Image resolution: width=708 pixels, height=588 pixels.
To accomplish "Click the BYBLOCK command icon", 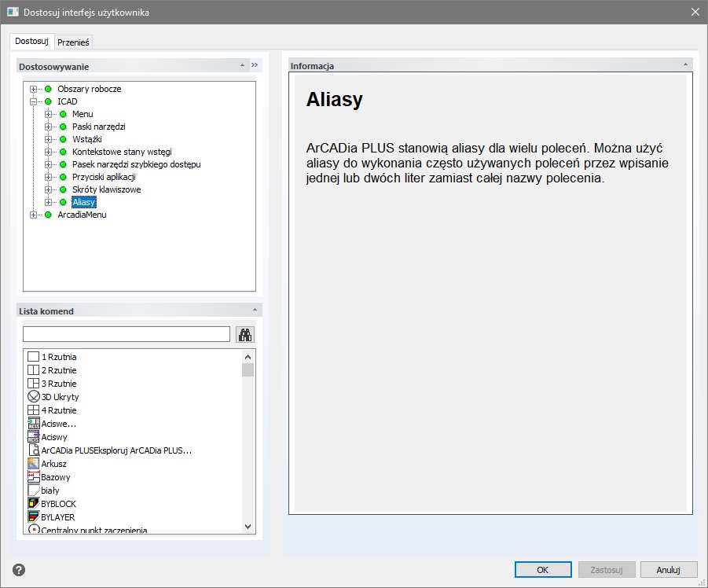I will (34, 504).
